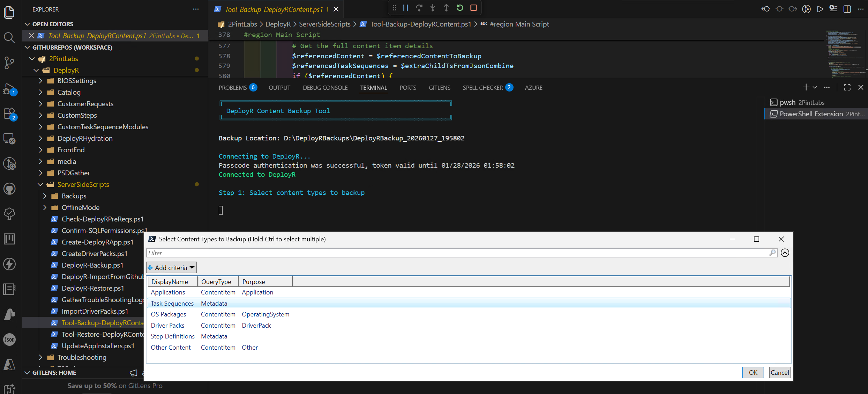Stop the debug session
Screen dimensions: 868x394
(473, 8)
